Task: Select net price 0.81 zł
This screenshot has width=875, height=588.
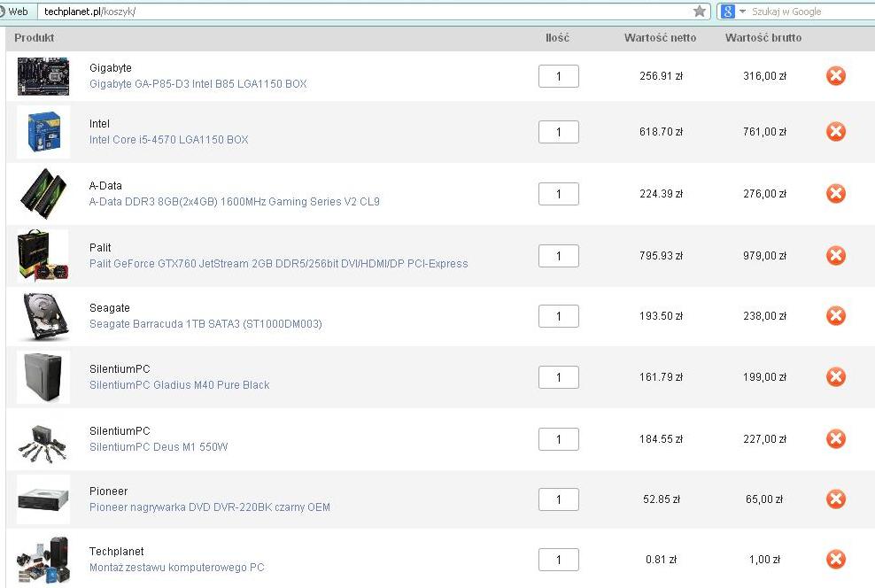Action: click(662, 560)
